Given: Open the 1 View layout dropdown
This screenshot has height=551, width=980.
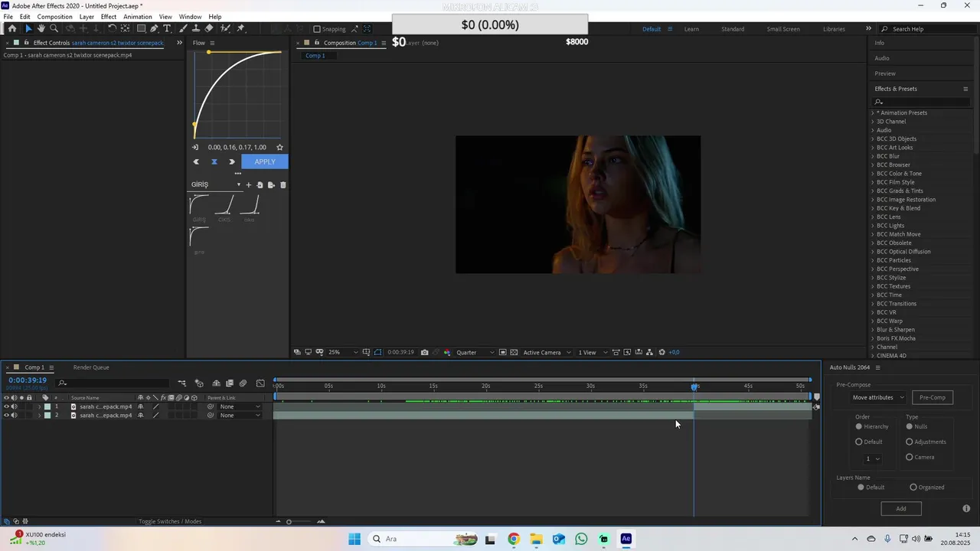Looking at the screenshot, I should [x=593, y=352].
